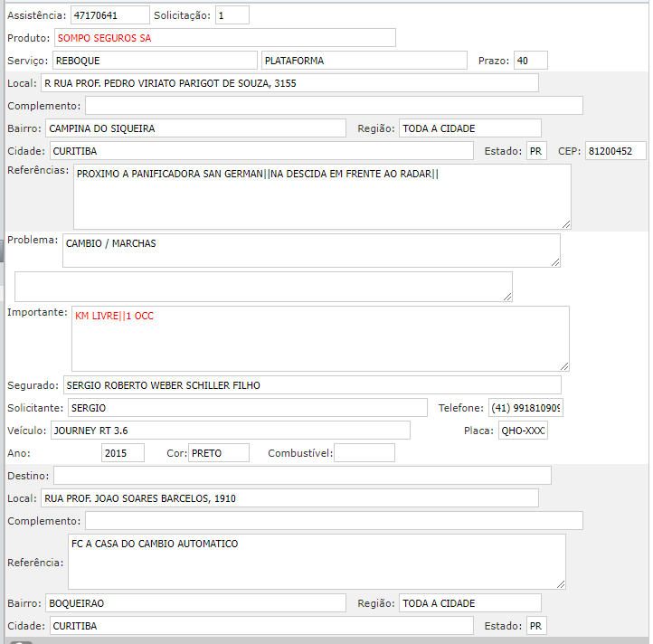Click inside the Referências text area
653x644 pixels.
click(x=321, y=196)
